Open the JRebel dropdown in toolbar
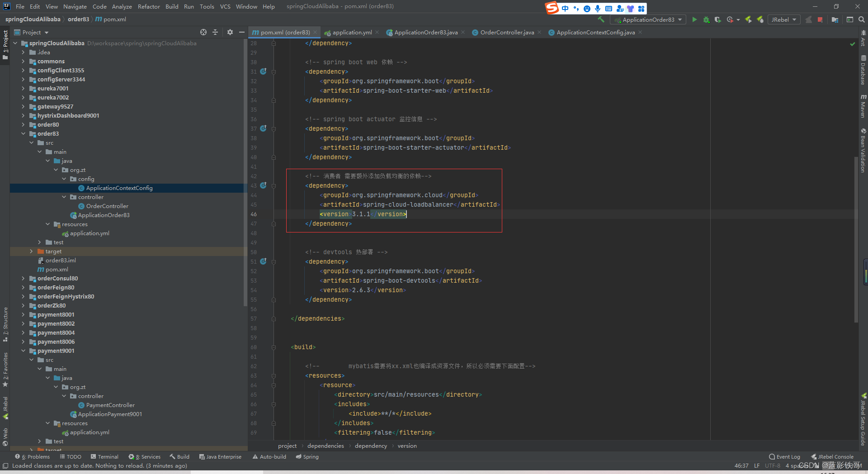868x474 pixels. pos(784,19)
